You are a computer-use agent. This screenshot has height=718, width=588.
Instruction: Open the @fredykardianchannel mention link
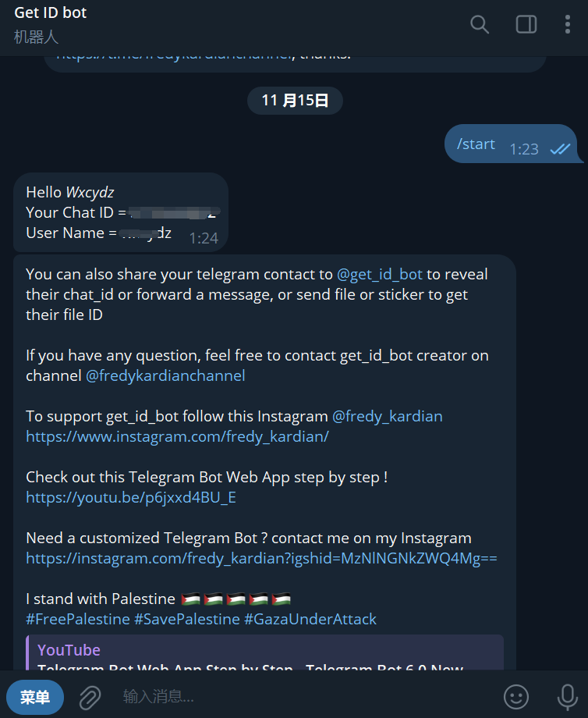pyautogui.click(x=165, y=376)
